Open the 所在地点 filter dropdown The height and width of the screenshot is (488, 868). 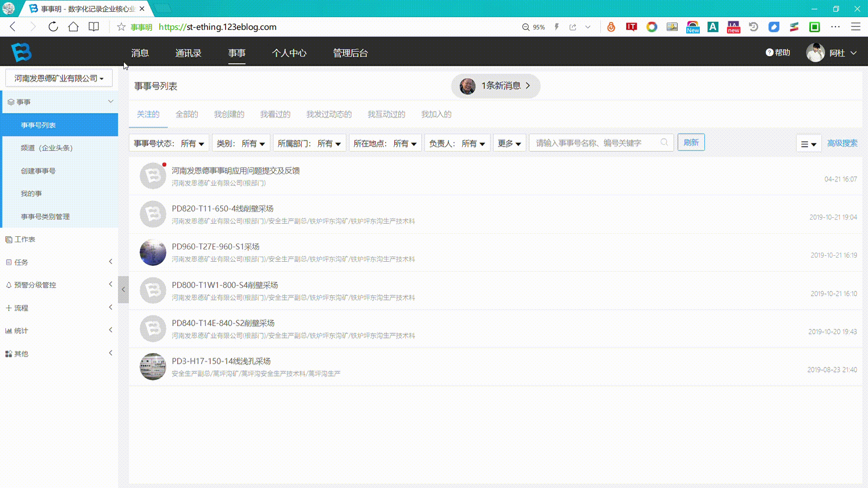click(385, 143)
